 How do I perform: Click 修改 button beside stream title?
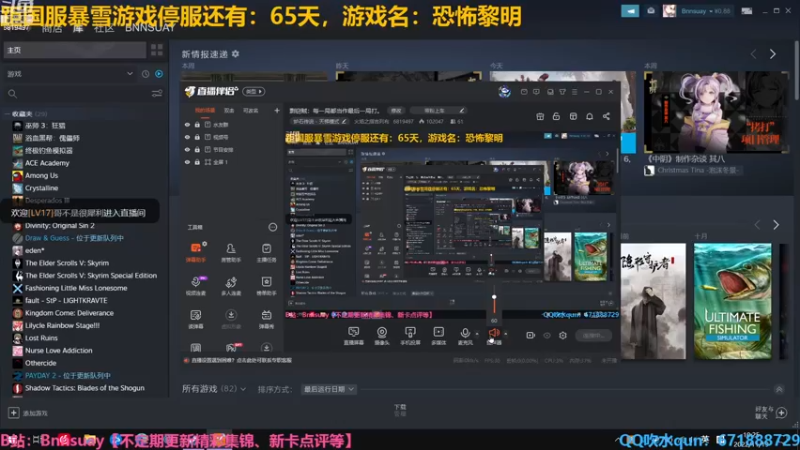pos(396,110)
